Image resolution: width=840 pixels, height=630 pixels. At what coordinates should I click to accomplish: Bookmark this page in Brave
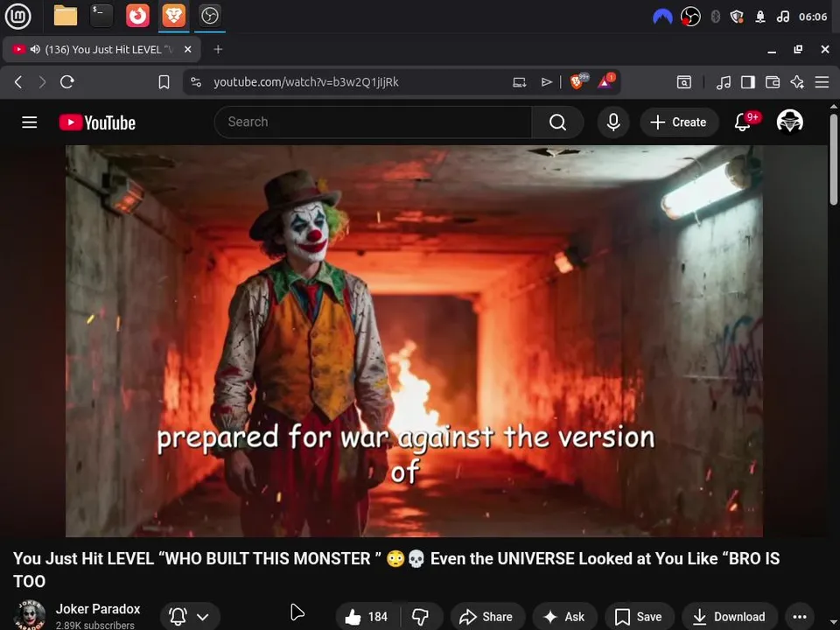point(164,82)
